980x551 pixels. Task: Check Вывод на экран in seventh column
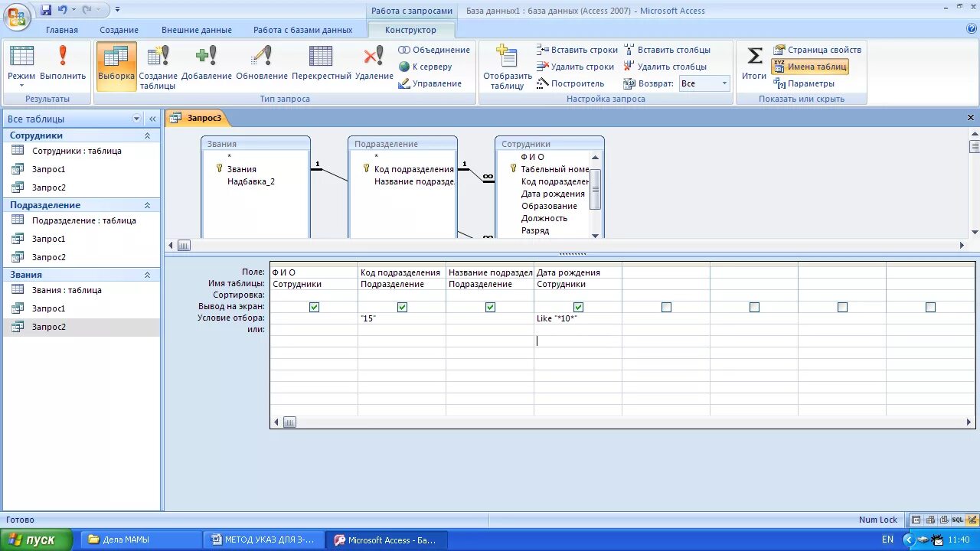click(x=842, y=307)
